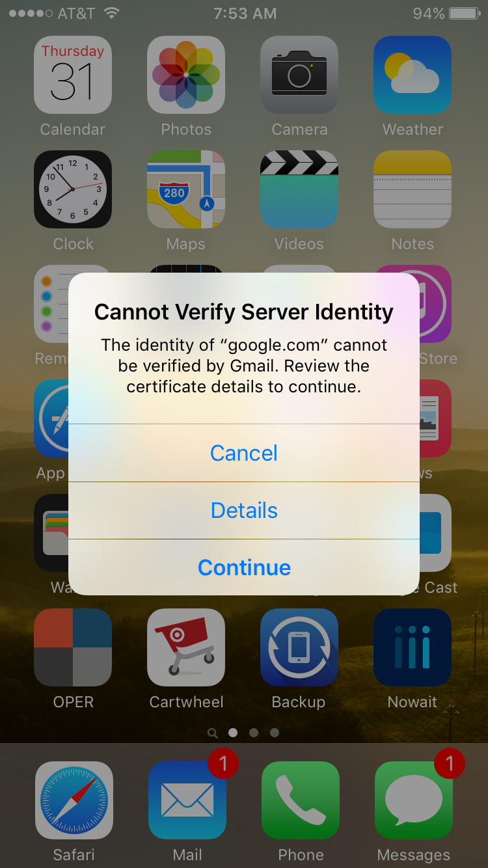Open certificate Details in the alert
The image size is (488, 868).
[244, 510]
